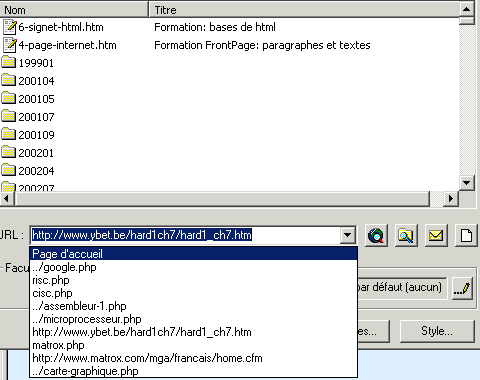Viewport: 480px width, 380px height.
Task: Select the 200105 folder icon
Action: [x=9, y=98]
